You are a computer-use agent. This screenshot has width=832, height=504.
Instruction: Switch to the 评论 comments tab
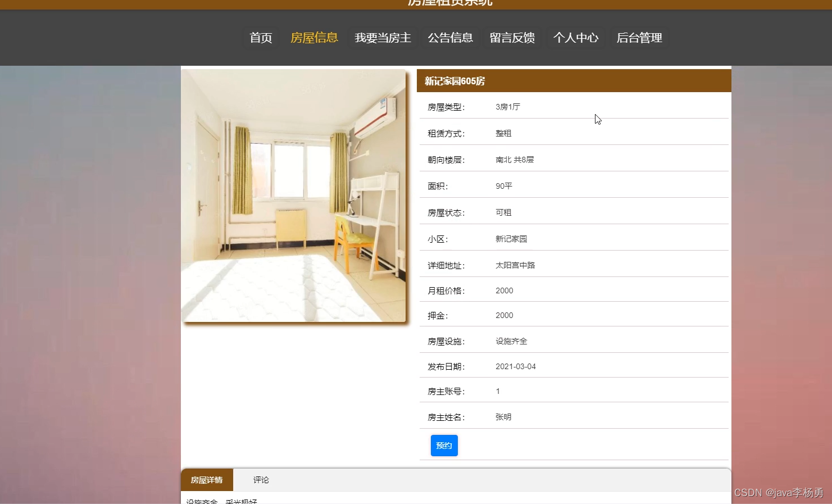pyautogui.click(x=261, y=480)
